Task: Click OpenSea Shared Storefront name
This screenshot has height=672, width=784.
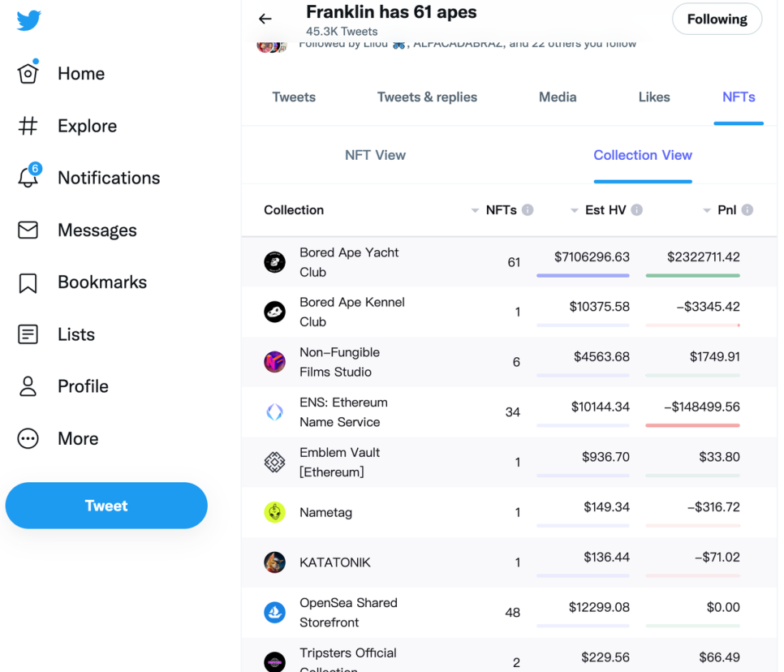Action: click(348, 613)
